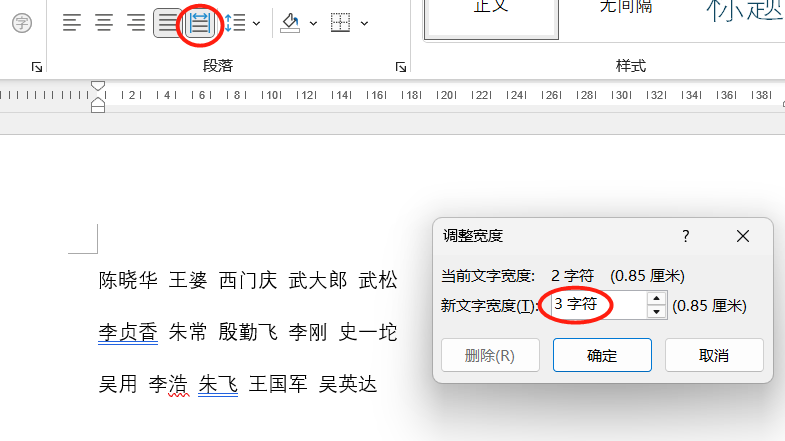Click the name 陈晓华 in document

tap(128, 280)
